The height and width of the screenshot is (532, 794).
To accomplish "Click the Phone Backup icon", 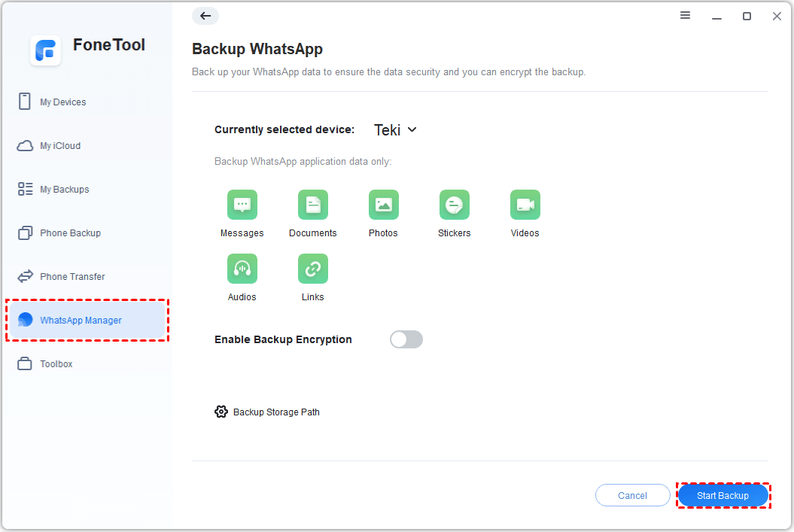I will tap(25, 233).
